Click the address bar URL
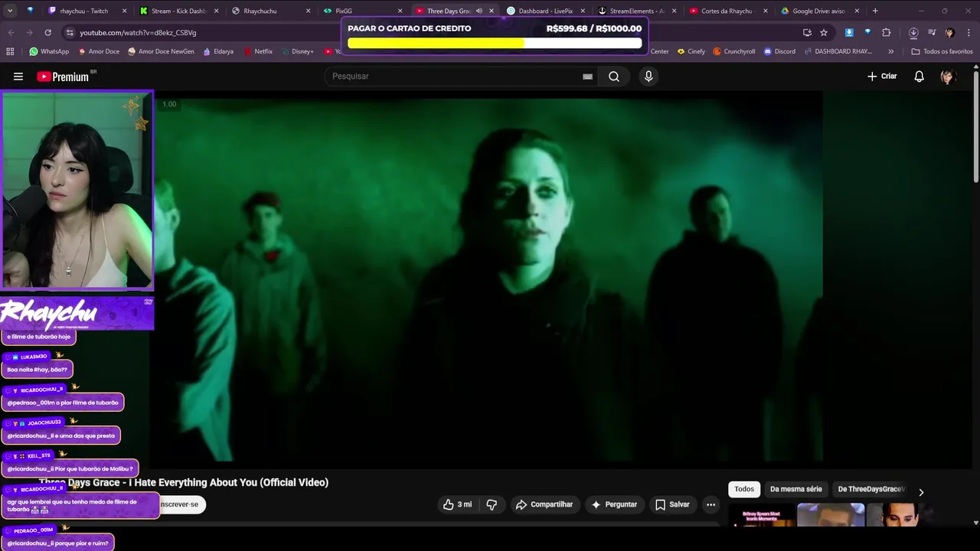Image resolution: width=980 pixels, height=551 pixels. [138, 33]
